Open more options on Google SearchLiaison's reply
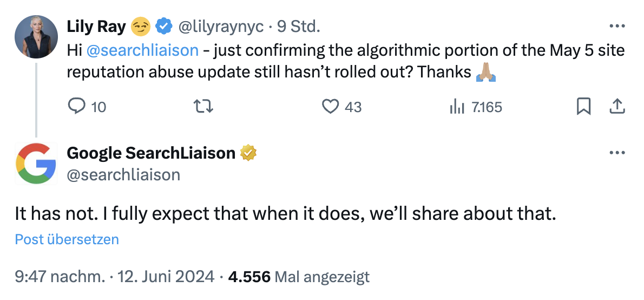This screenshot has width=644, height=300. 617,153
